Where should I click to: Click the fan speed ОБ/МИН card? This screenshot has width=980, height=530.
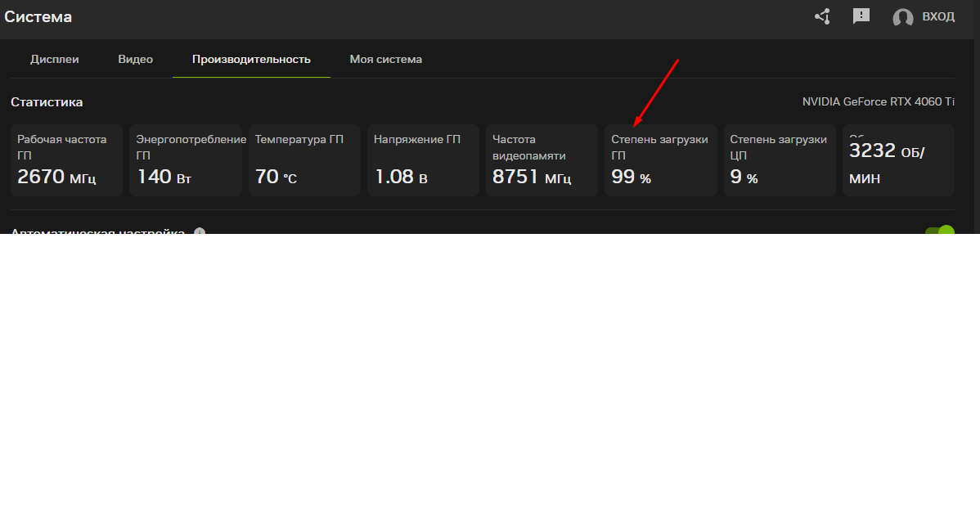pyautogui.click(x=897, y=160)
